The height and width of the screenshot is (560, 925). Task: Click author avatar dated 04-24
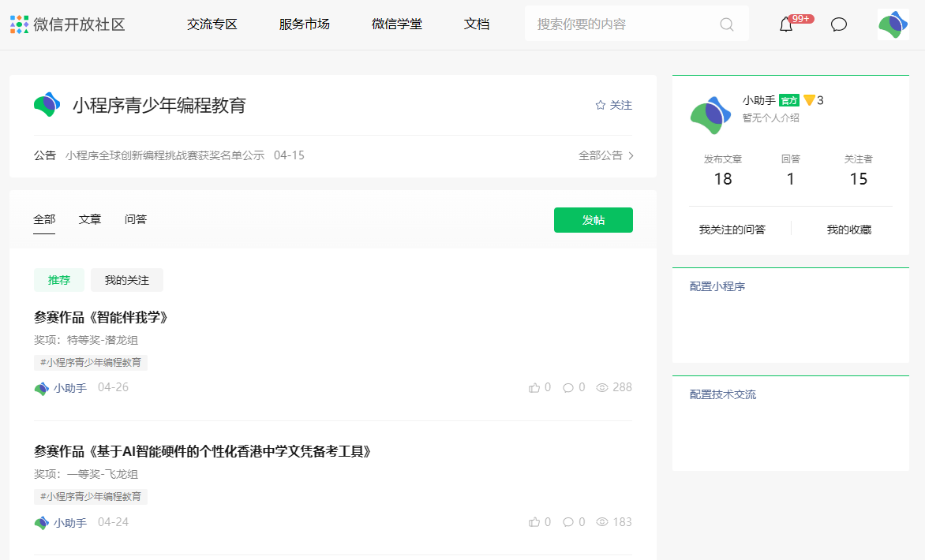[x=41, y=523]
